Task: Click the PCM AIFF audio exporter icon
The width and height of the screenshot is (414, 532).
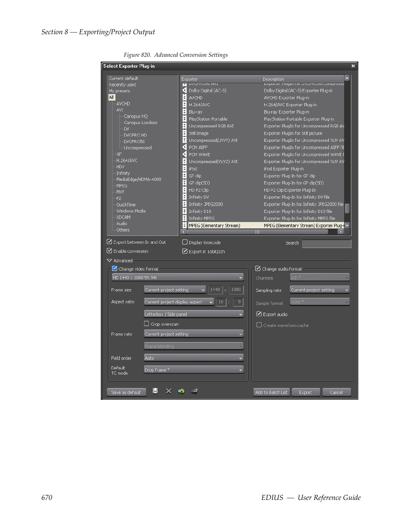Action: point(184,147)
